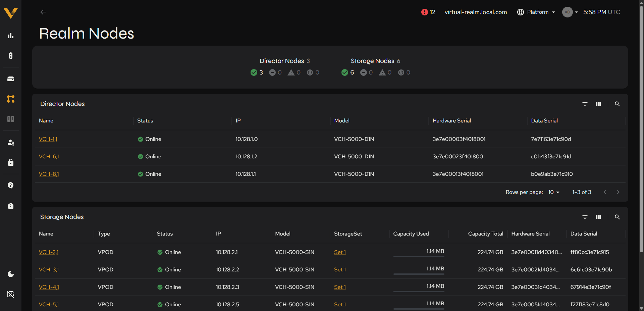Open storage node VCH-4,1 link
The height and width of the screenshot is (311, 644).
click(49, 287)
